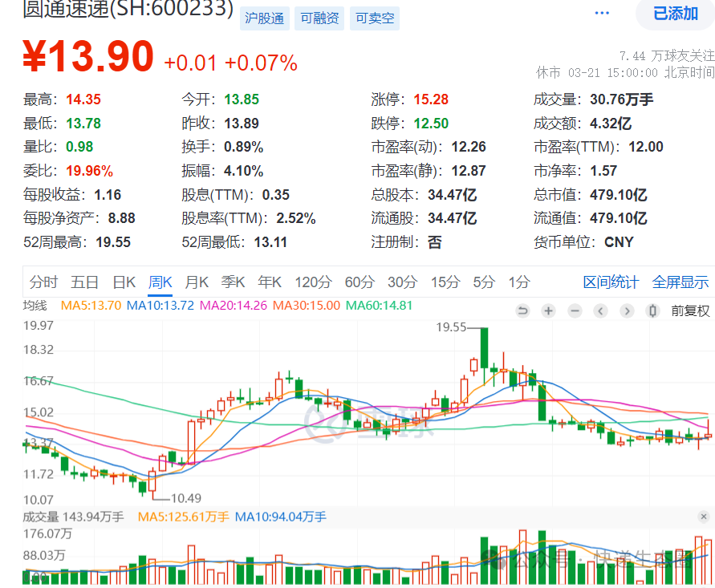
Task: Close the volume panel with X
Action: [x=704, y=517]
